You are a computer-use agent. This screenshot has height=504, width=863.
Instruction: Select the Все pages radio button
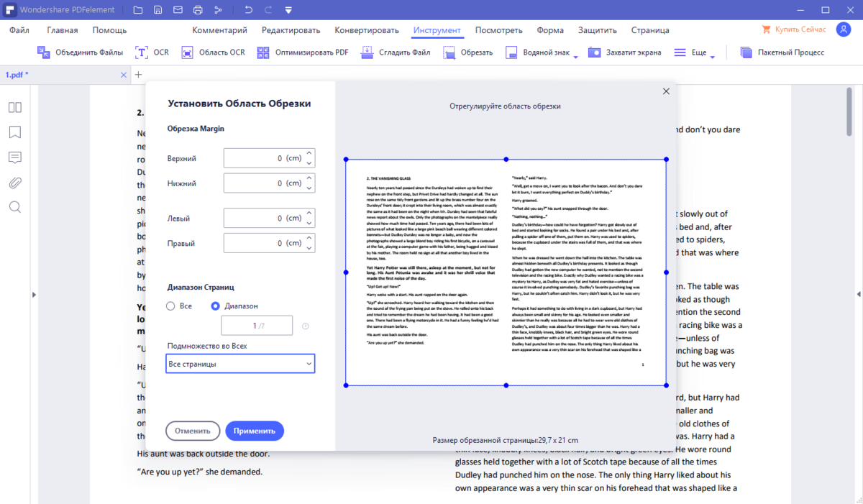(170, 306)
